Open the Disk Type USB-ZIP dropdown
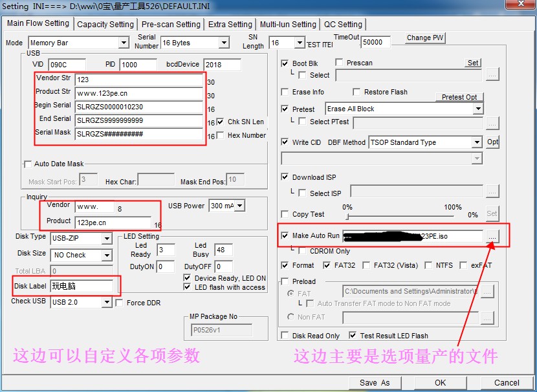The width and height of the screenshot is (537, 392). click(x=107, y=239)
